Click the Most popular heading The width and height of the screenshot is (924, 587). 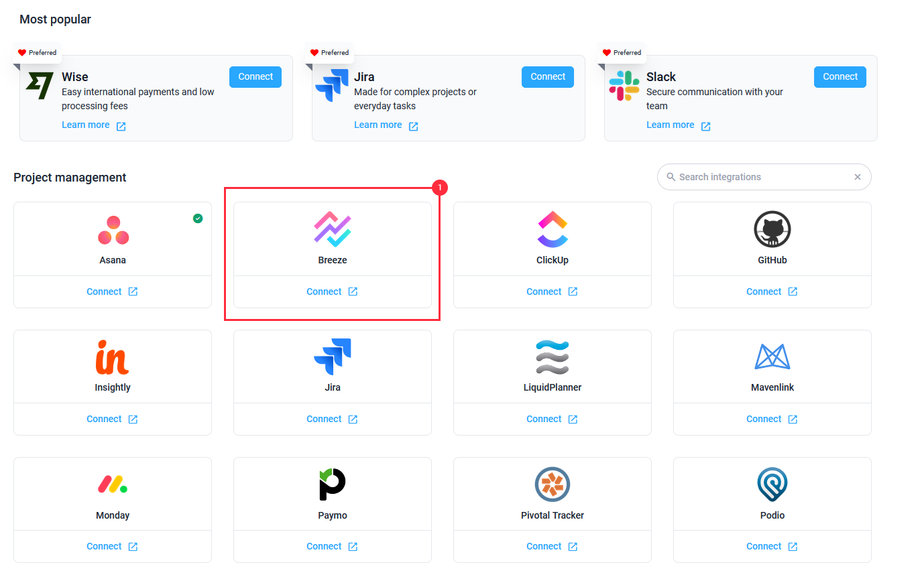[x=55, y=19]
